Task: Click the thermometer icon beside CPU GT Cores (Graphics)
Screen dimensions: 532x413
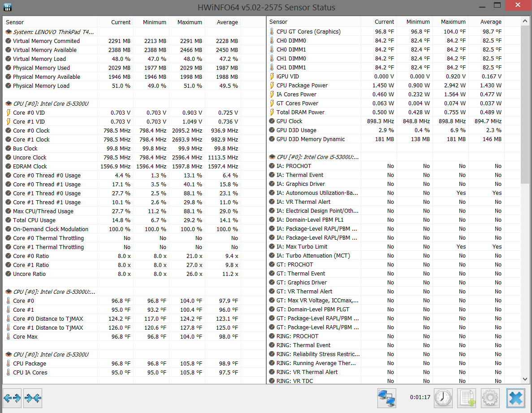Action: (x=272, y=31)
